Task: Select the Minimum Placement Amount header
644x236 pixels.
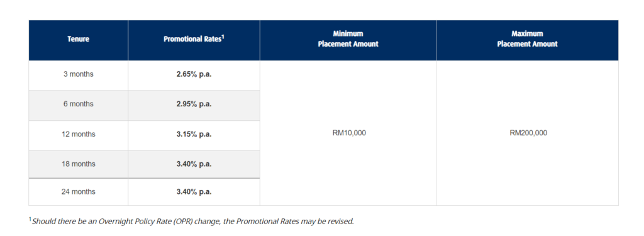Action: (348, 40)
